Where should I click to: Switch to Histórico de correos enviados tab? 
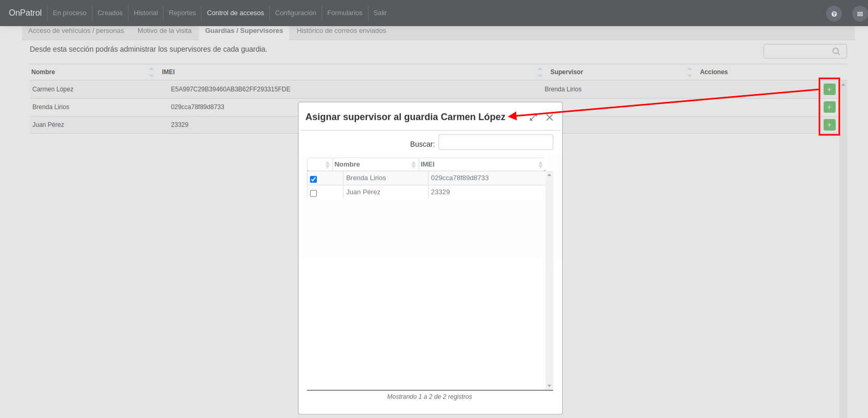point(341,31)
